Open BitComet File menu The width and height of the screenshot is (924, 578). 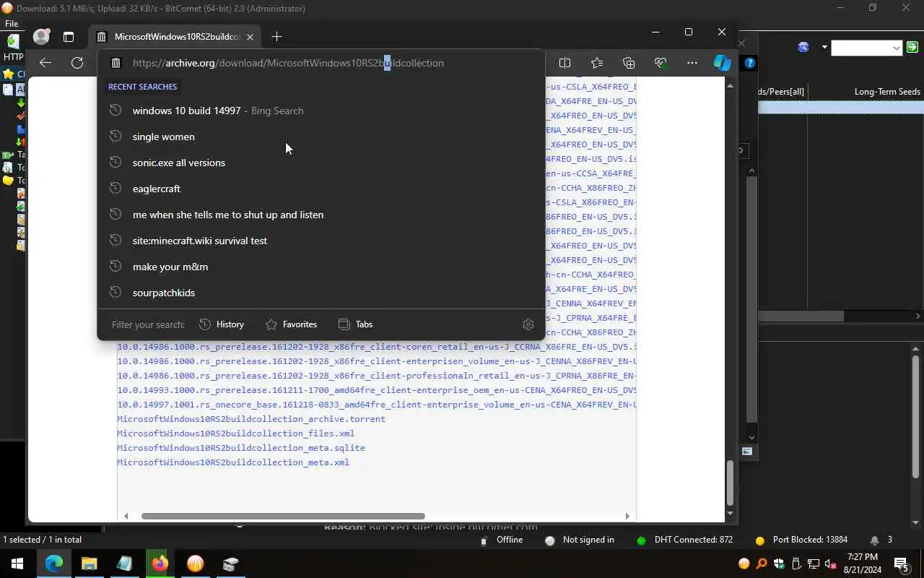pyautogui.click(x=12, y=24)
